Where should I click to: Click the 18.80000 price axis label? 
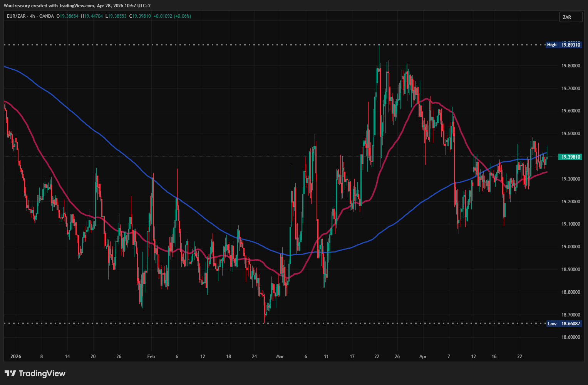click(571, 292)
